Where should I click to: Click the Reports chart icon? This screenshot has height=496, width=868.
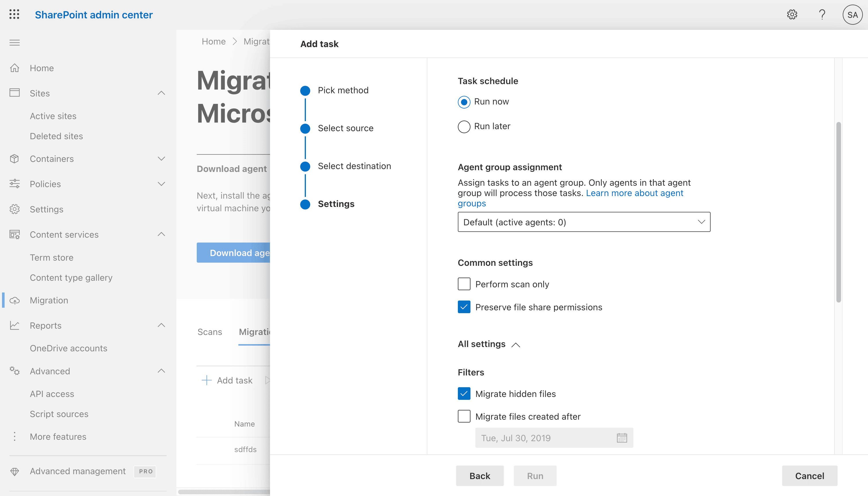coord(14,325)
